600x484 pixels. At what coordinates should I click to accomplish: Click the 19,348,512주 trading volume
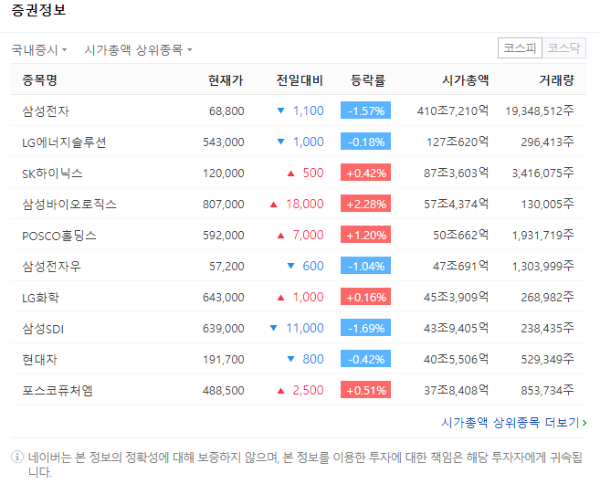click(x=540, y=111)
